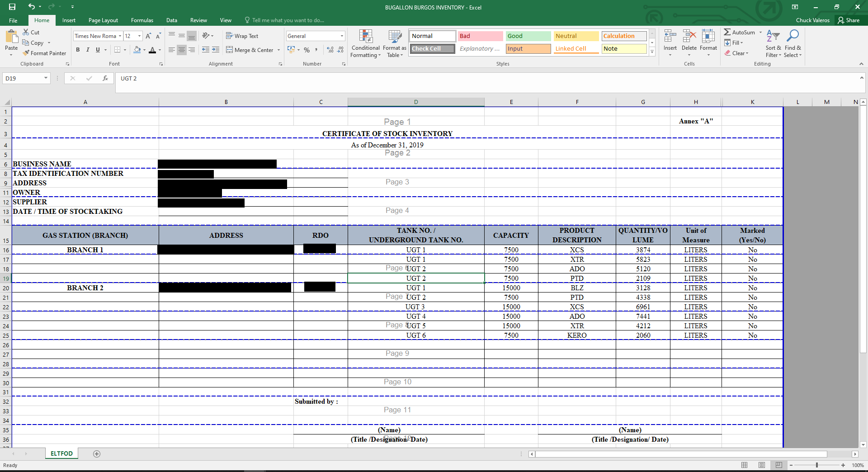
Task: Set vertical alignment to bottom
Action: click(192, 36)
